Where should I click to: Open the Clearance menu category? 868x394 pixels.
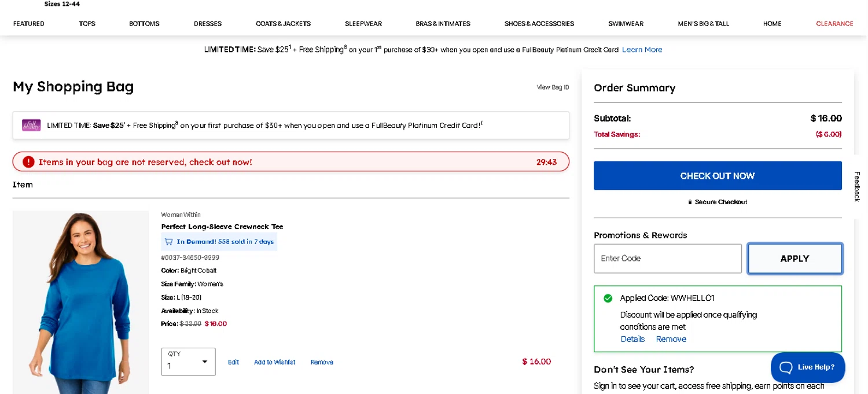(x=834, y=24)
